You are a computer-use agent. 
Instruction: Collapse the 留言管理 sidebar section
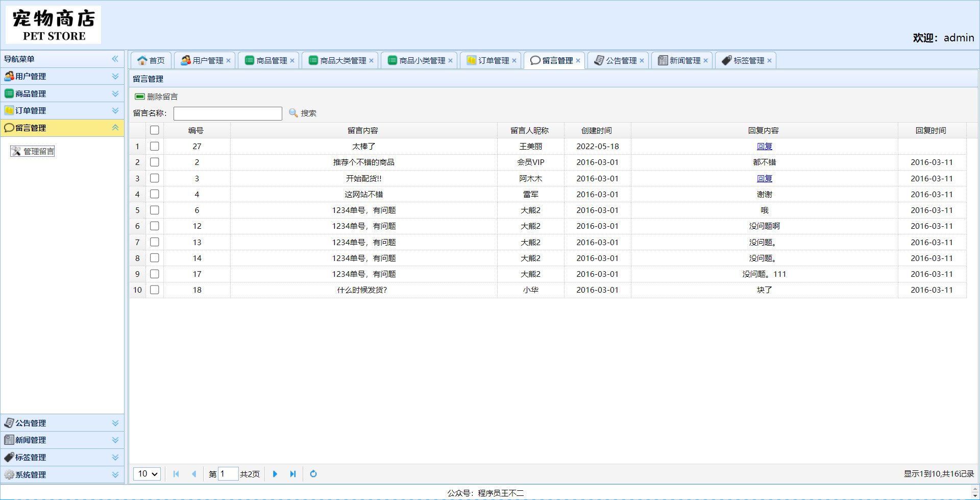(115, 128)
